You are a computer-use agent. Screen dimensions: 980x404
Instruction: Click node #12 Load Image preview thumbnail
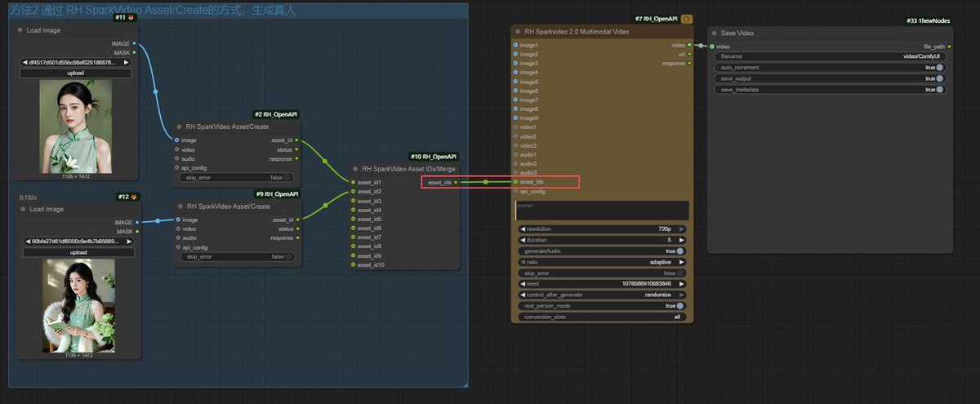pos(78,306)
